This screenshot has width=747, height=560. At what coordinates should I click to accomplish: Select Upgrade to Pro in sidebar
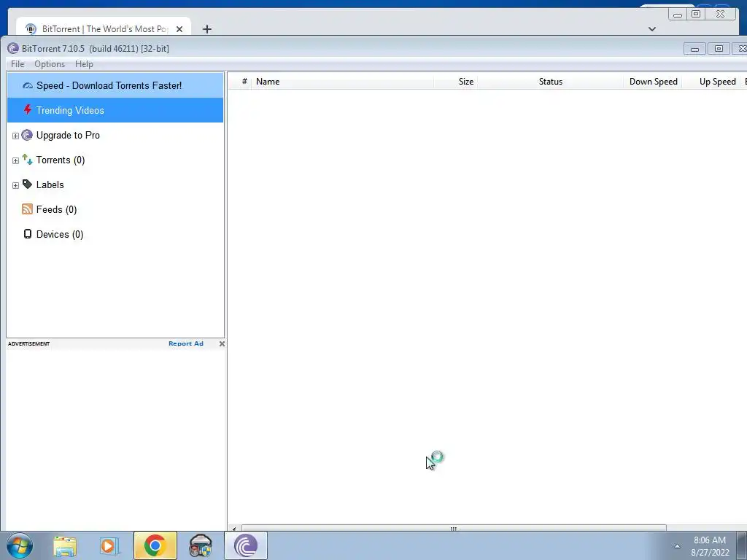click(x=68, y=135)
